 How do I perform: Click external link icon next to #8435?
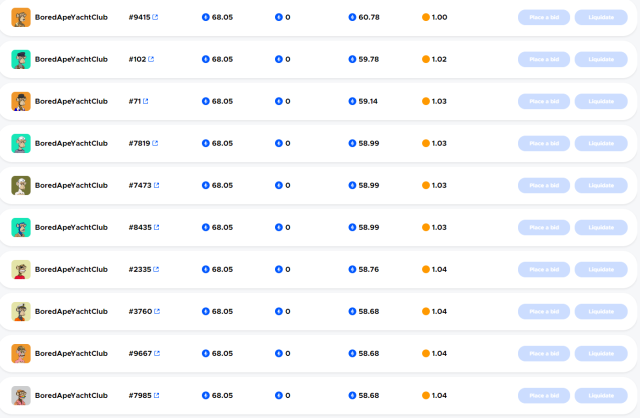(x=155, y=227)
